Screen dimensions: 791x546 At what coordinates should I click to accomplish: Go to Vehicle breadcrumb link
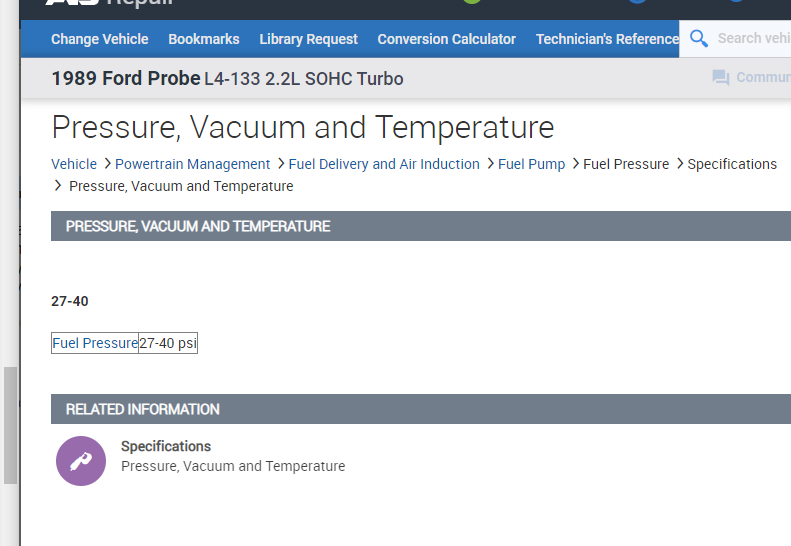[74, 164]
